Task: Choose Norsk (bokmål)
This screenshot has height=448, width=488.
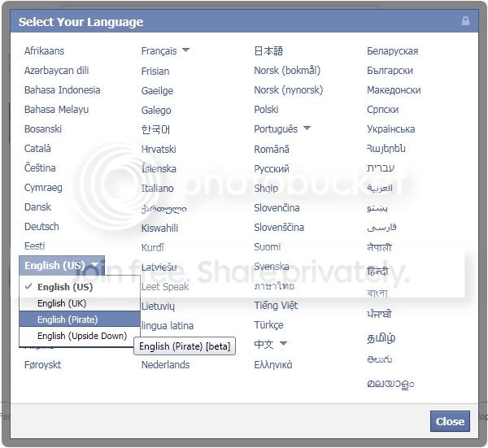Action: [x=287, y=70]
